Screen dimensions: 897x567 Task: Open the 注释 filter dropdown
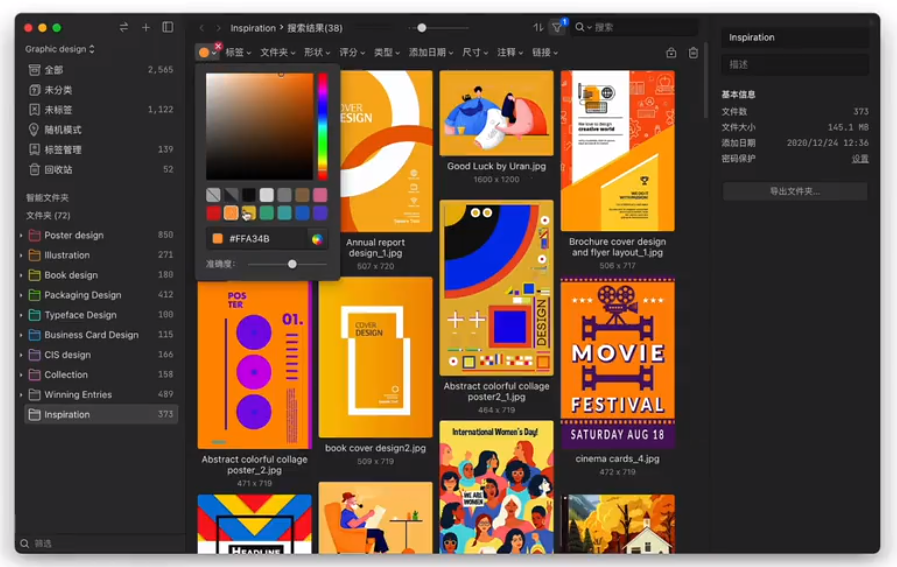510,53
